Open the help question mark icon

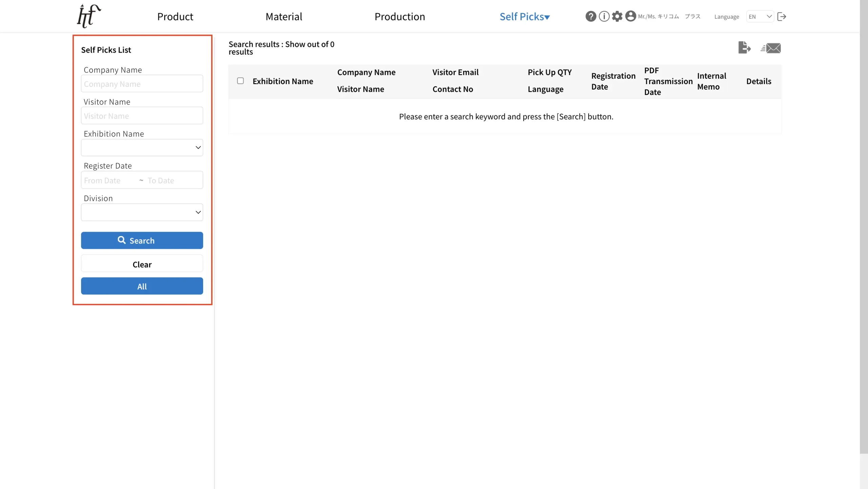pos(591,16)
